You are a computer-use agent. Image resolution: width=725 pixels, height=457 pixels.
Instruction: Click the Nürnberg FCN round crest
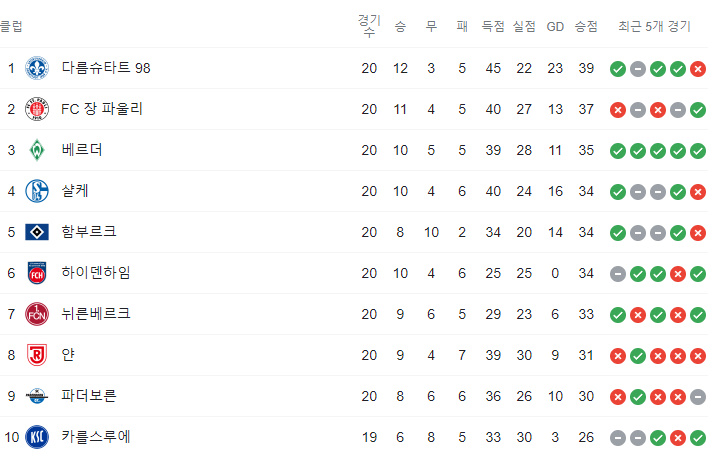point(37,314)
